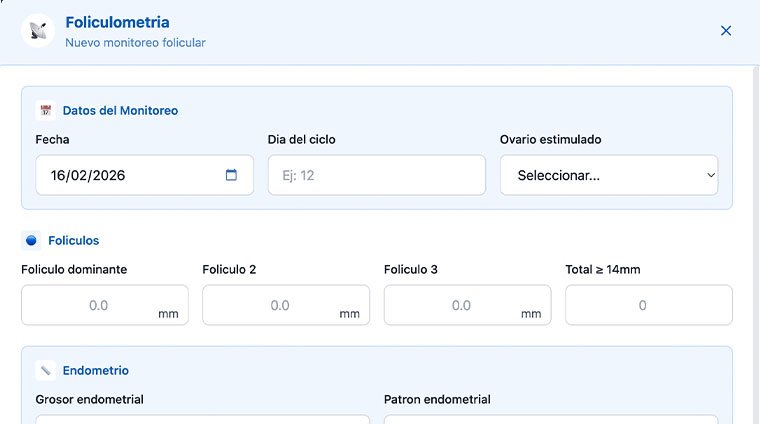Click the subtitle Nuevo monitoreo folicular
This screenshot has height=424, width=760.
click(x=135, y=43)
